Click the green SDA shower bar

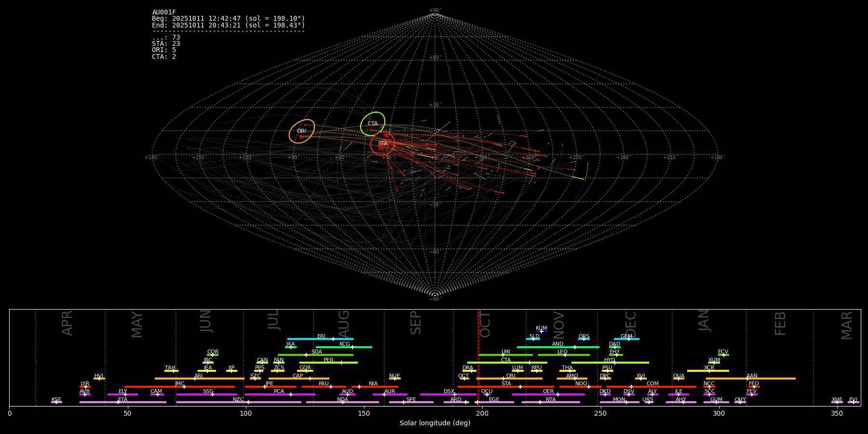click(x=315, y=355)
